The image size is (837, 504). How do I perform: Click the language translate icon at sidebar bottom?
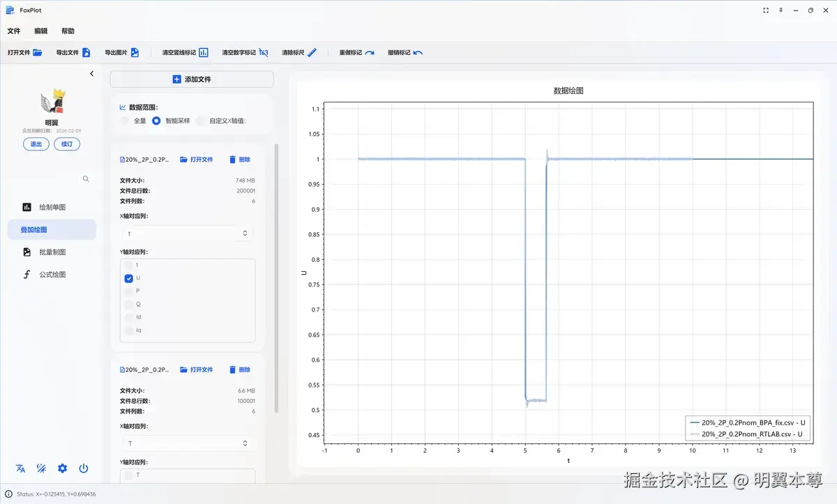pyautogui.click(x=21, y=468)
